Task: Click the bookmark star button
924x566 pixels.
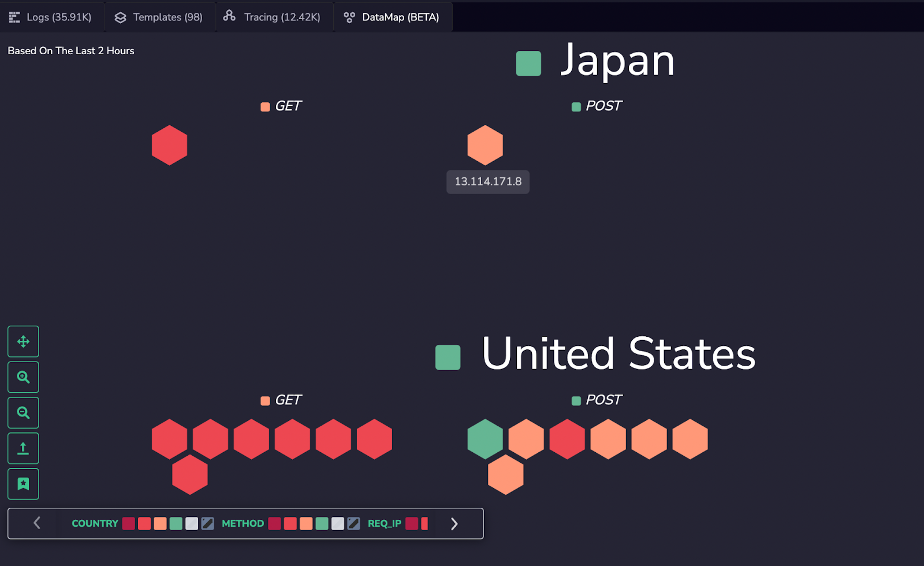Action: [23, 484]
